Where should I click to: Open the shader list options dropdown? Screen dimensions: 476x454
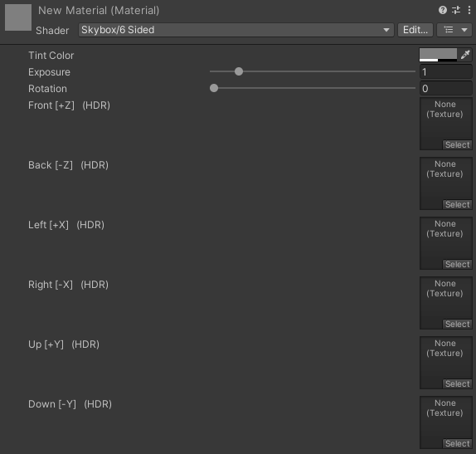pyautogui.click(x=454, y=30)
